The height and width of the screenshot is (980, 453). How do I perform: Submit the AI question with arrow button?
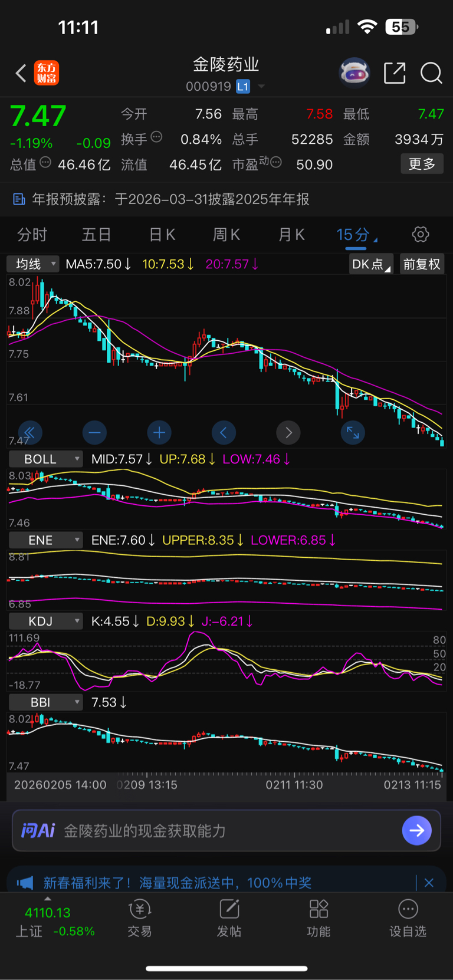(x=417, y=830)
